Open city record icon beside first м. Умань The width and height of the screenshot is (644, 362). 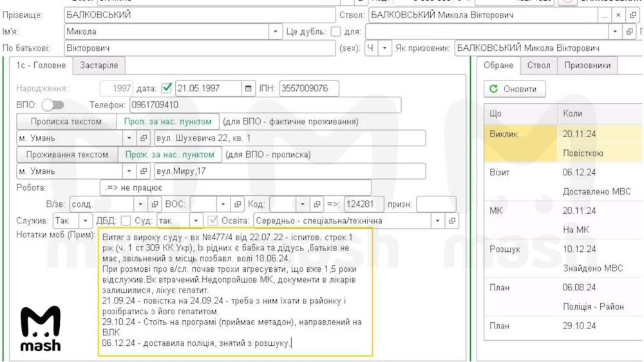point(144,138)
